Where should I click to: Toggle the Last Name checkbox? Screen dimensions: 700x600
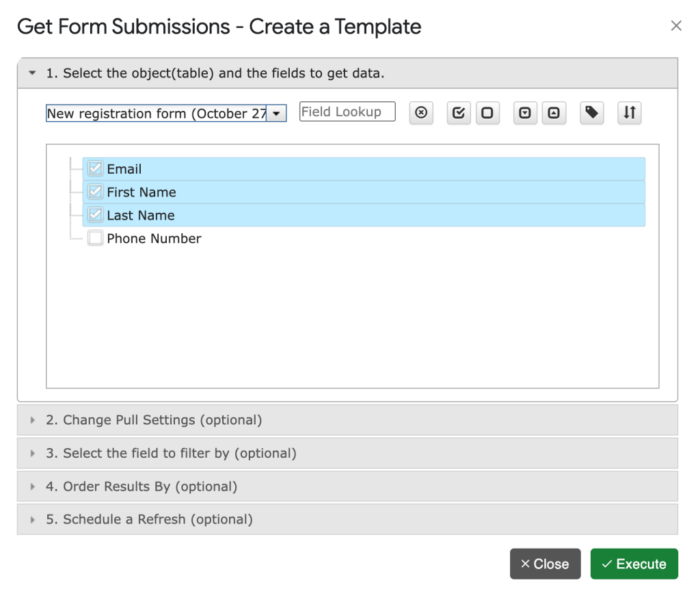point(96,216)
